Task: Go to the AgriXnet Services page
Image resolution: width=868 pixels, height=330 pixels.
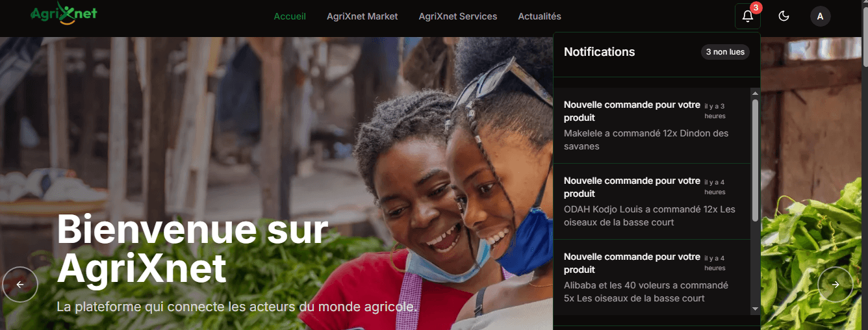Action: point(457,16)
